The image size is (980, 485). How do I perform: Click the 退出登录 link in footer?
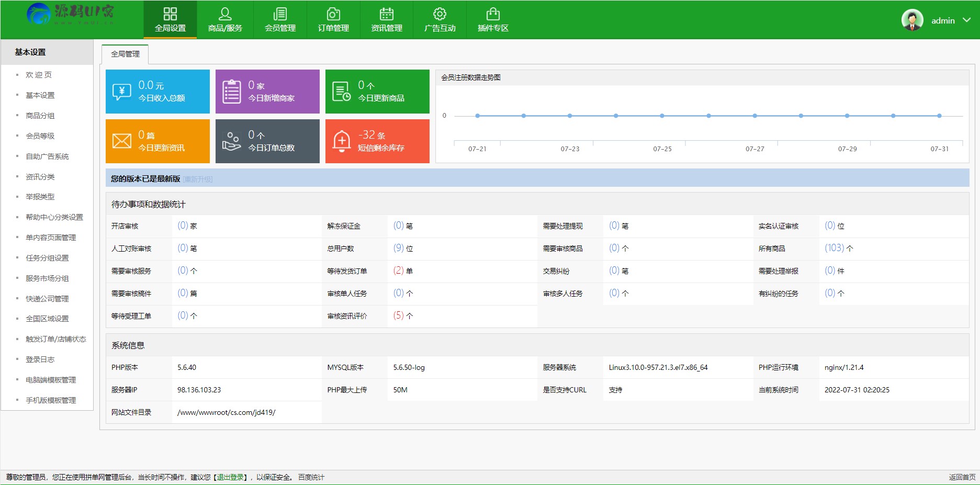230,477
